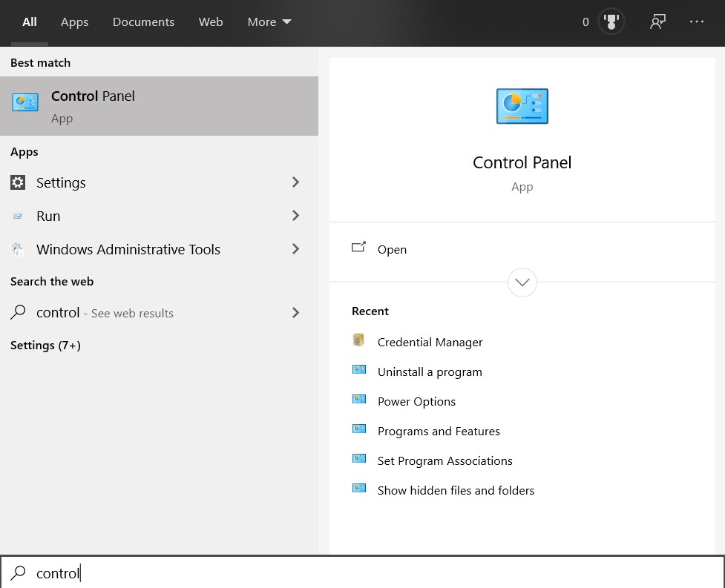Click the Windows Administrative Tools icon
Screen dimensions: 725x588
pyautogui.click(x=19, y=249)
